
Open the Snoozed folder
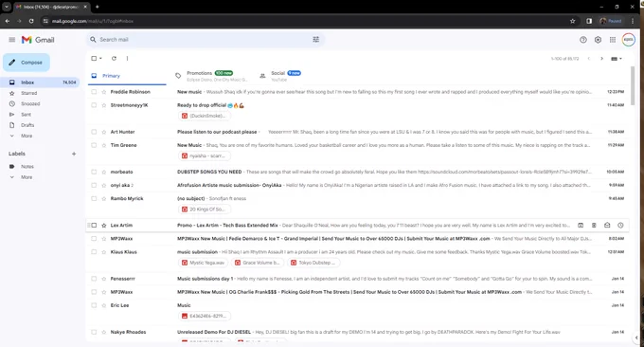(30, 104)
